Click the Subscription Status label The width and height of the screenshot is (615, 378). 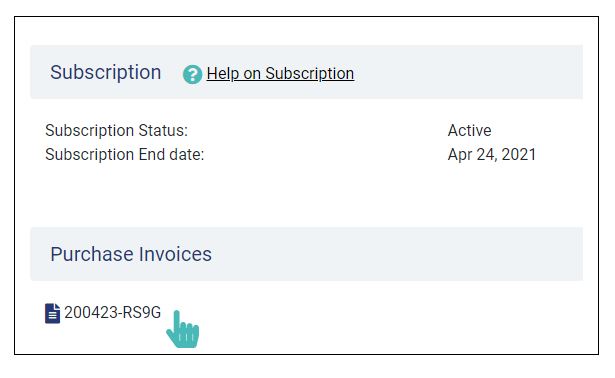(x=116, y=131)
